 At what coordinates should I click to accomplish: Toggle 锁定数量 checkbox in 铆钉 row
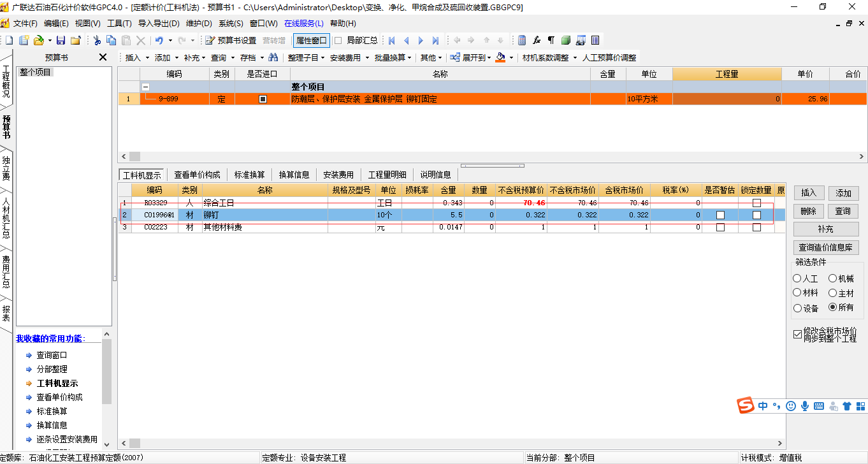tap(756, 215)
